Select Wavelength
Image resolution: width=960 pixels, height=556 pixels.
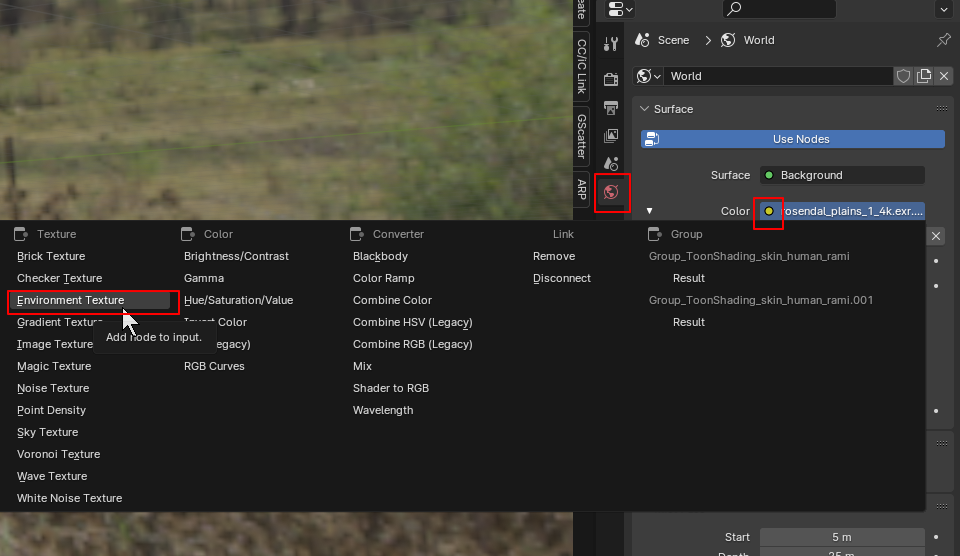point(383,410)
